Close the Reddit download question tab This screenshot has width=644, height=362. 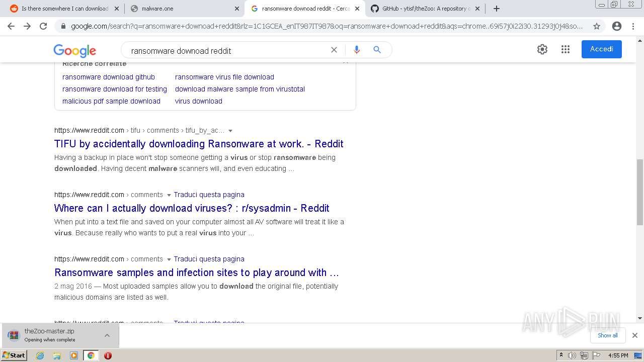click(x=116, y=9)
